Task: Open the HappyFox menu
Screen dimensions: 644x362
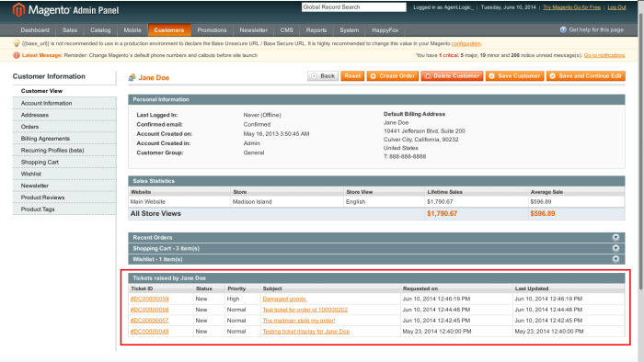Action: pyautogui.click(x=385, y=30)
